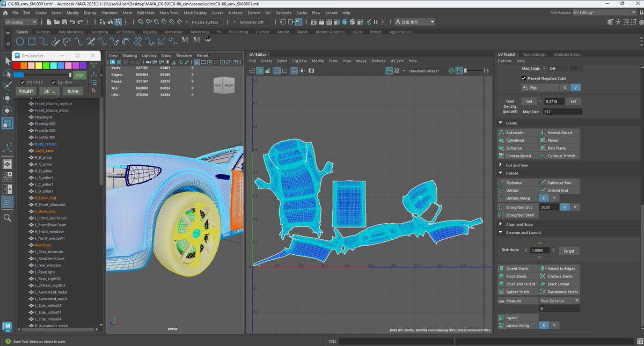This screenshot has width=644, height=346.
Task: Click the 色消去 button in DmColorSet
Action: [x=73, y=91]
